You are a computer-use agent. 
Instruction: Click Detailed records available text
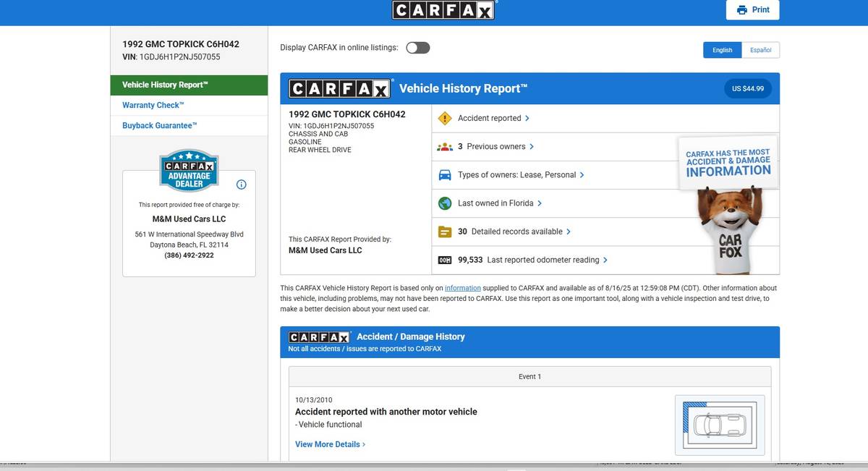[516, 232]
